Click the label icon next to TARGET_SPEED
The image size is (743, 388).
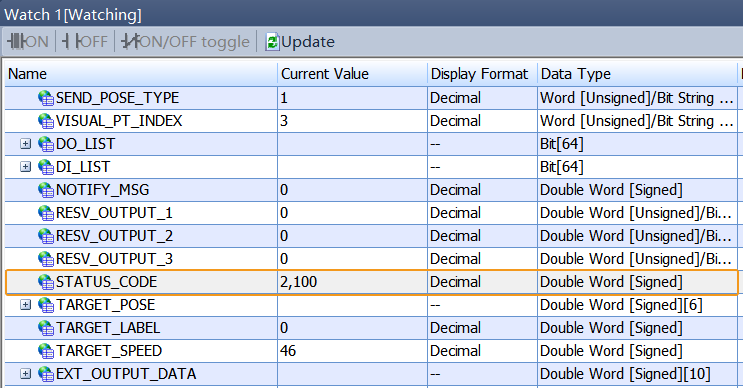coord(46,351)
